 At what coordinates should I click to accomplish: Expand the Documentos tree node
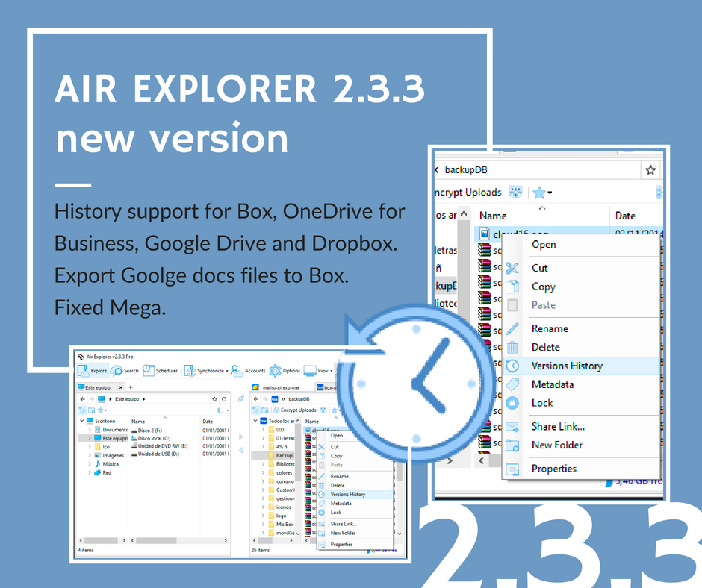90,430
